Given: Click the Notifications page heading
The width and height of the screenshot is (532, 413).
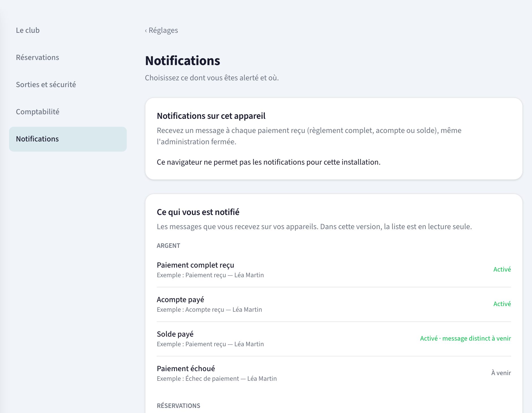Looking at the screenshot, I should 183,61.
